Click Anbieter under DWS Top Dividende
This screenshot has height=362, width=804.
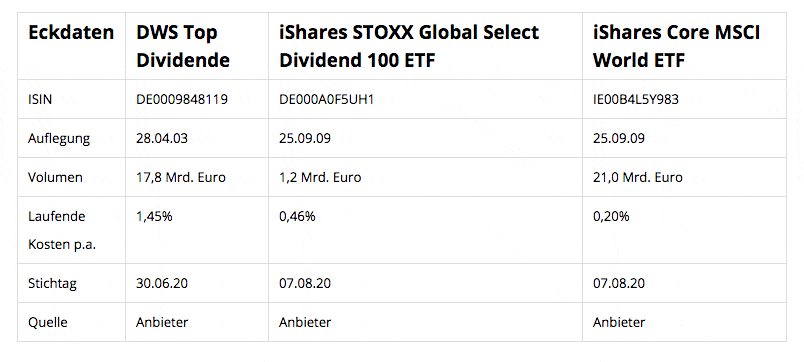[x=162, y=322]
